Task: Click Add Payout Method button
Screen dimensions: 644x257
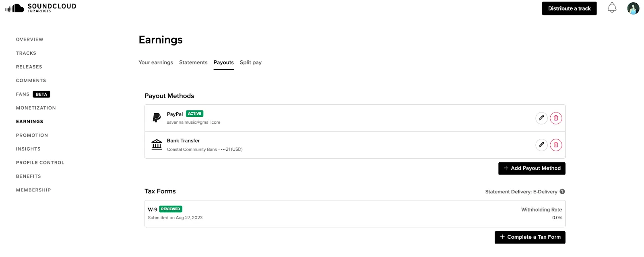Action: tap(532, 168)
